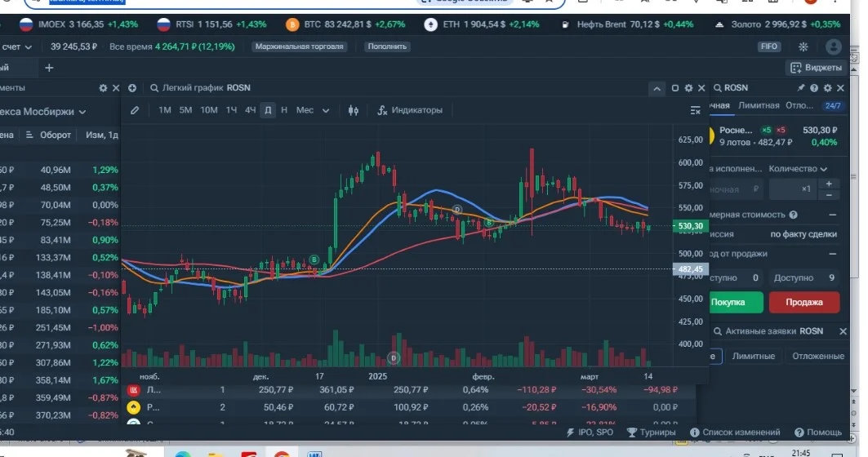Image resolution: width=868 pixels, height=457 pixels.
Task: Click the Продажа sell button
Action: pos(803,302)
